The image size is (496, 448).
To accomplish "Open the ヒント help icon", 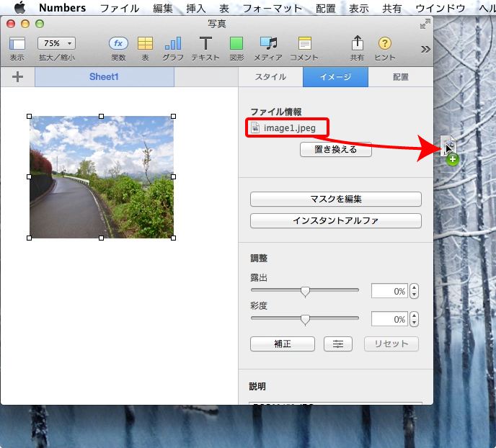I will pyautogui.click(x=385, y=43).
